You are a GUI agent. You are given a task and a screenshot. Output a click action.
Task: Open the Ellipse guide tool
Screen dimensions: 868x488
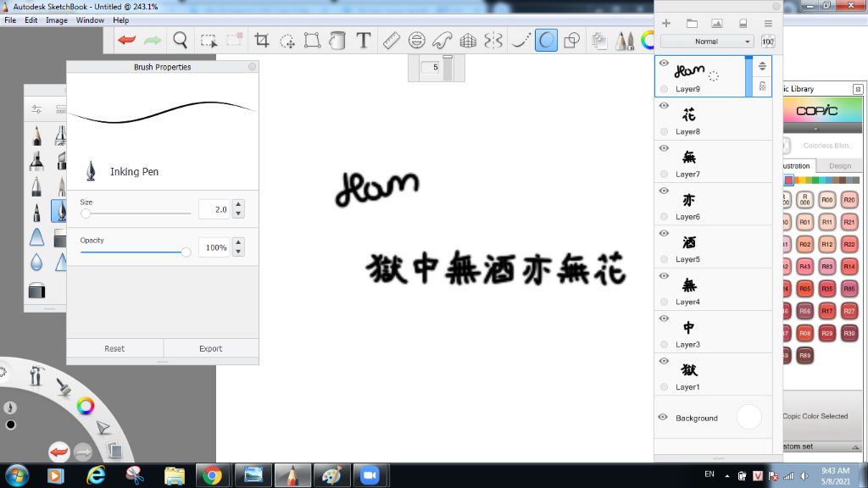[416, 41]
